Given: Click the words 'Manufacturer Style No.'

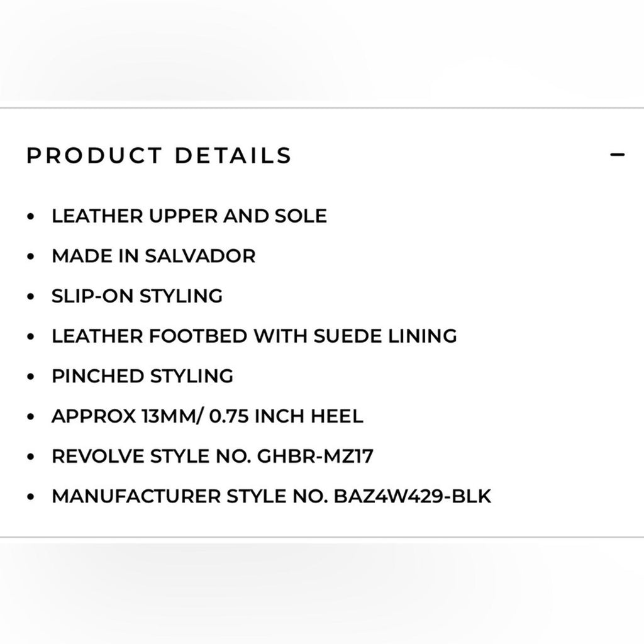Looking at the screenshot, I should [x=190, y=497].
